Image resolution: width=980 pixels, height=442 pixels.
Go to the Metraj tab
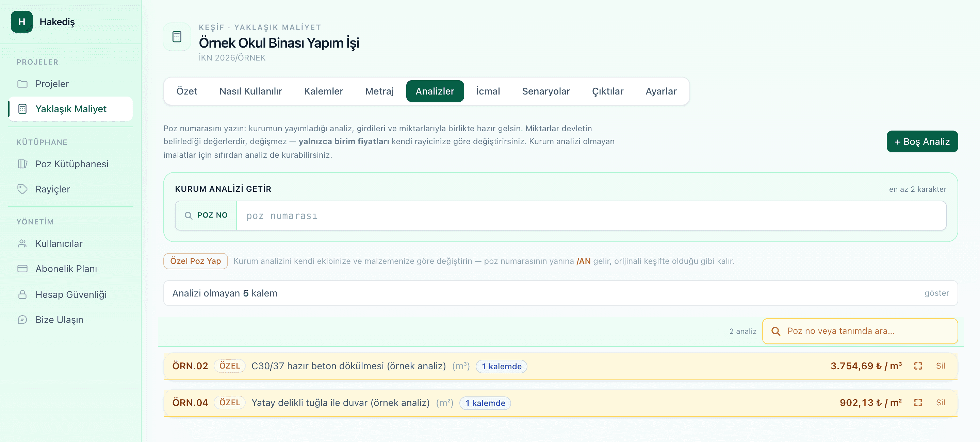[379, 91]
